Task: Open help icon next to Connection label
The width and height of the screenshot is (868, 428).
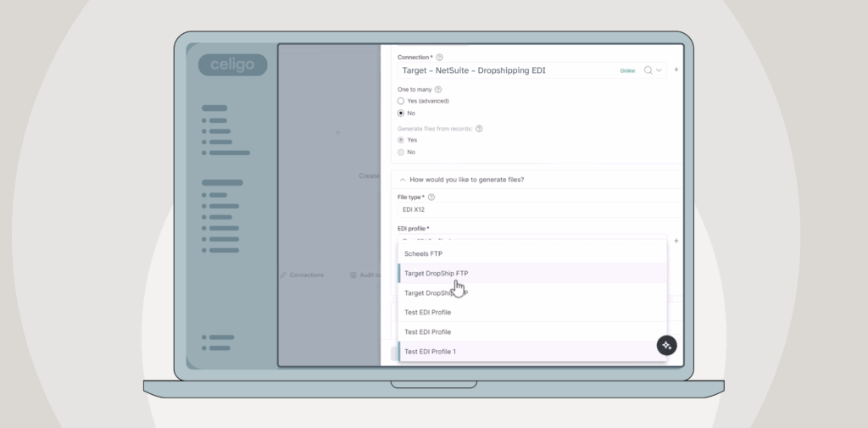Action: point(439,57)
